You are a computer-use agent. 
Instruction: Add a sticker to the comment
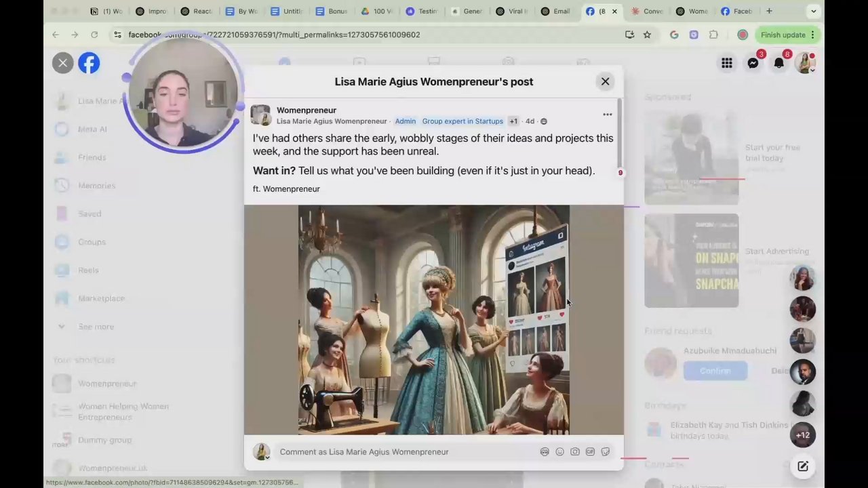point(606,452)
